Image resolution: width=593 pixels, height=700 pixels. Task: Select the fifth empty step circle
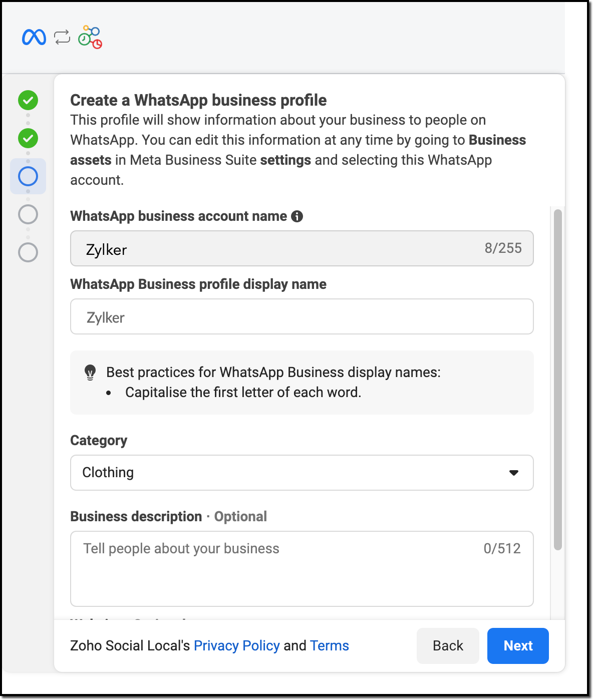click(28, 252)
